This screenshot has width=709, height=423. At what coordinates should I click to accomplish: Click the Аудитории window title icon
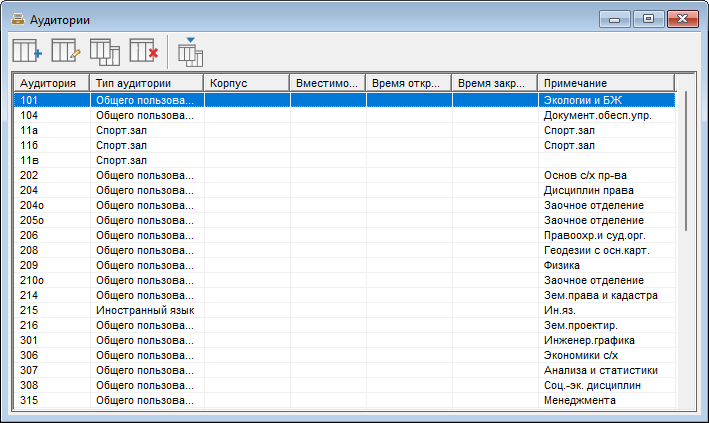(x=17, y=19)
